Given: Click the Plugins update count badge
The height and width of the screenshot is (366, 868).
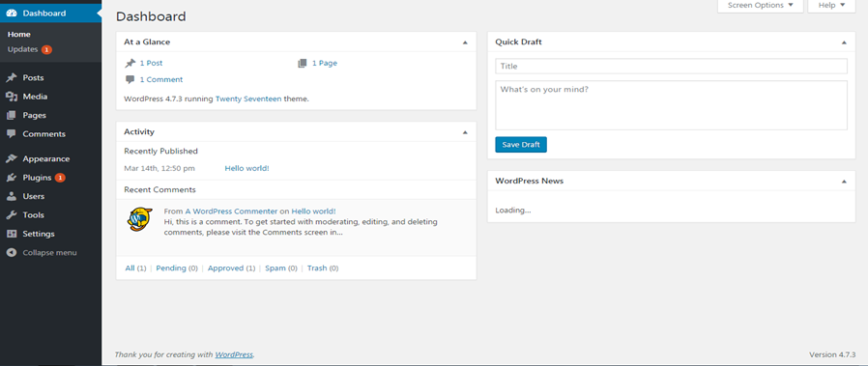Looking at the screenshot, I should 60,178.
